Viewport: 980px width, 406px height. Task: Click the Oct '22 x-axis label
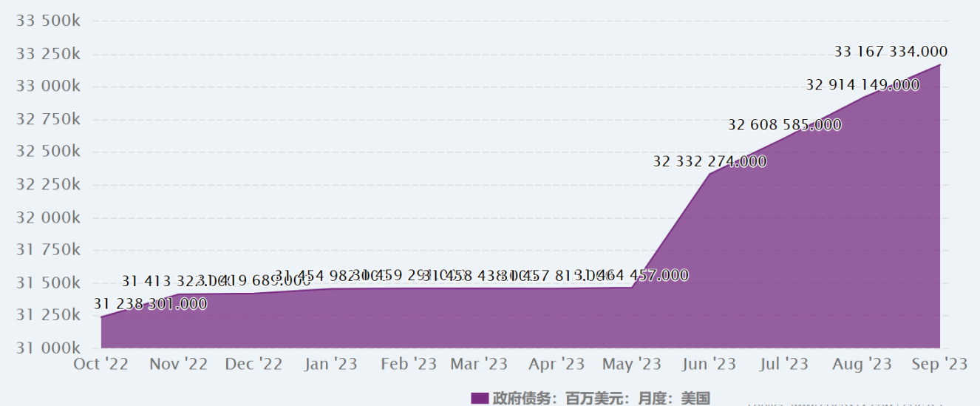pyautogui.click(x=101, y=364)
